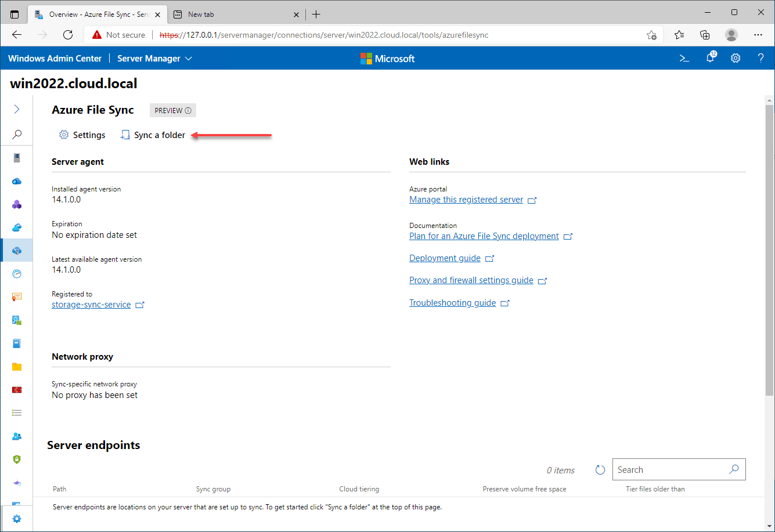
Task: Select the Windows Admin Center menu title
Action: 55,58
